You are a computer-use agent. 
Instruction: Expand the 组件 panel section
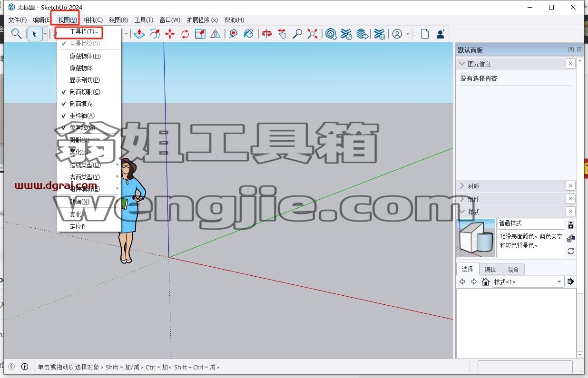pos(461,199)
